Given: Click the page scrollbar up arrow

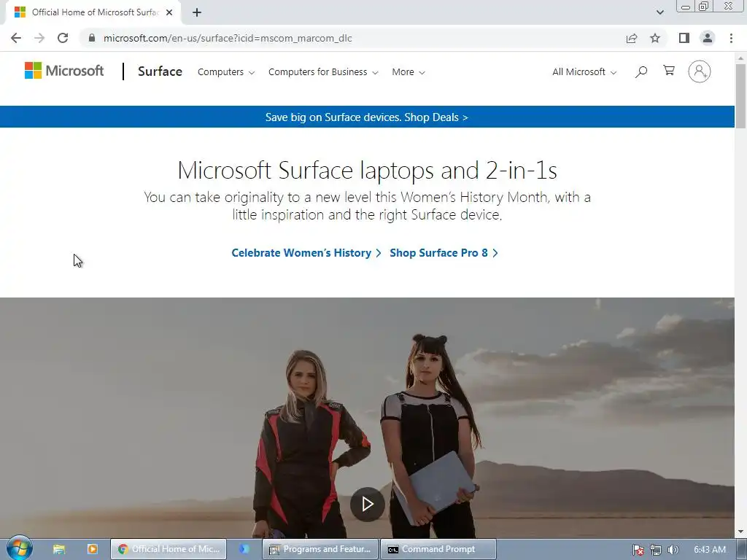Looking at the screenshot, I should tap(740, 58).
